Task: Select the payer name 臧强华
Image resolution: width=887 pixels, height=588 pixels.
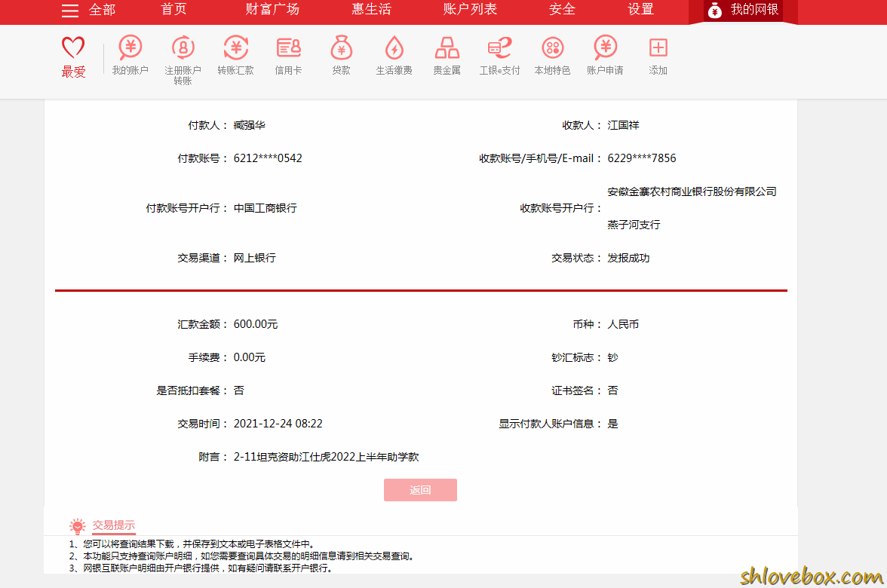Action: click(x=250, y=125)
